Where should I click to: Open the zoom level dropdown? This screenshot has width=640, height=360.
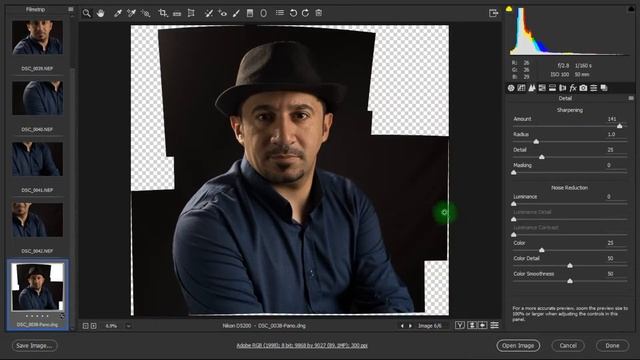(x=128, y=326)
